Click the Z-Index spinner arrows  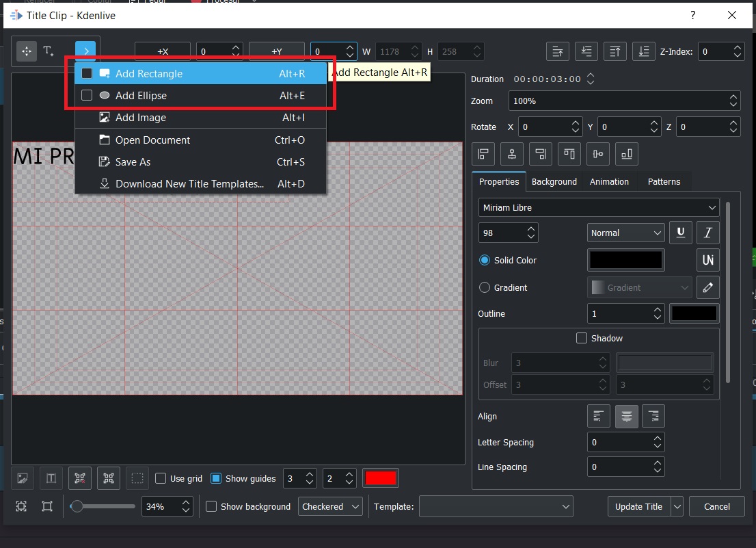[737, 51]
